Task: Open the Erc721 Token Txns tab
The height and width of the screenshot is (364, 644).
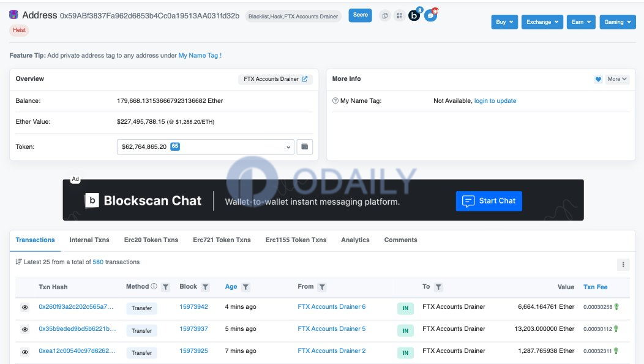Action: point(222,240)
